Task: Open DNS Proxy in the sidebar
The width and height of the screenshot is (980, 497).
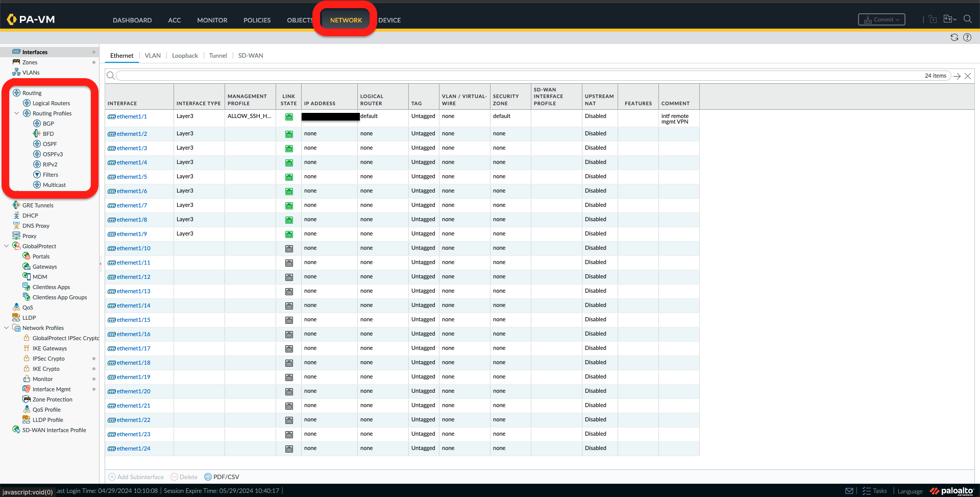Action: tap(35, 225)
